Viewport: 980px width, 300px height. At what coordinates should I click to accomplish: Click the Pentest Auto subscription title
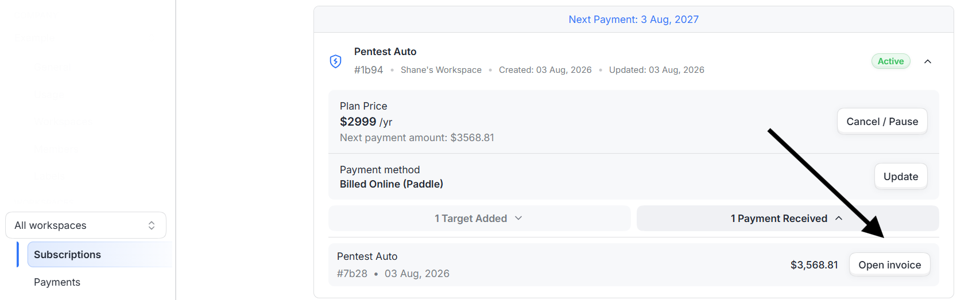385,52
